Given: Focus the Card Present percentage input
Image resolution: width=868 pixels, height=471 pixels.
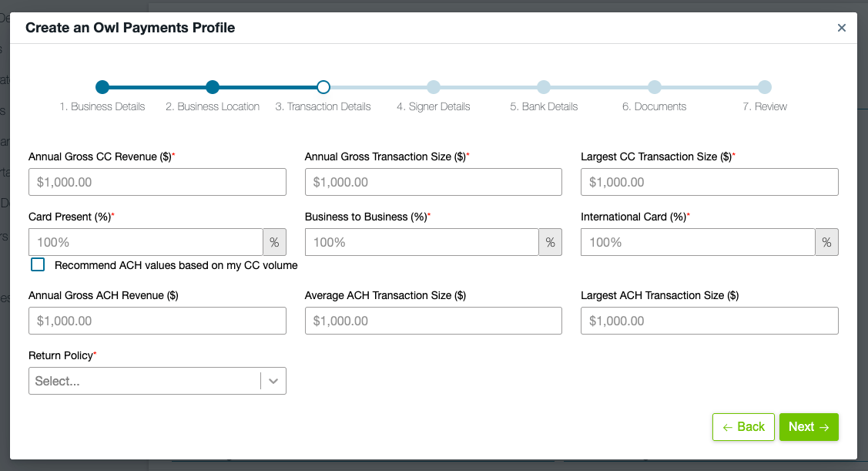Looking at the screenshot, I should click(x=146, y=242).
